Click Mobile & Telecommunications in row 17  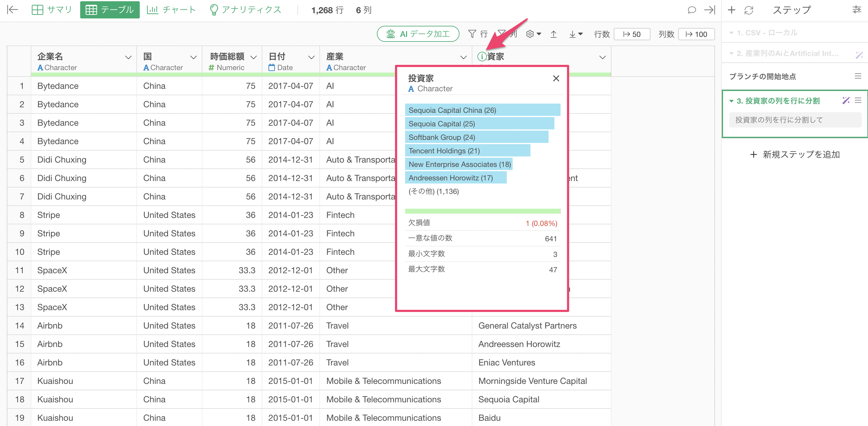click(x=396, y=381)
